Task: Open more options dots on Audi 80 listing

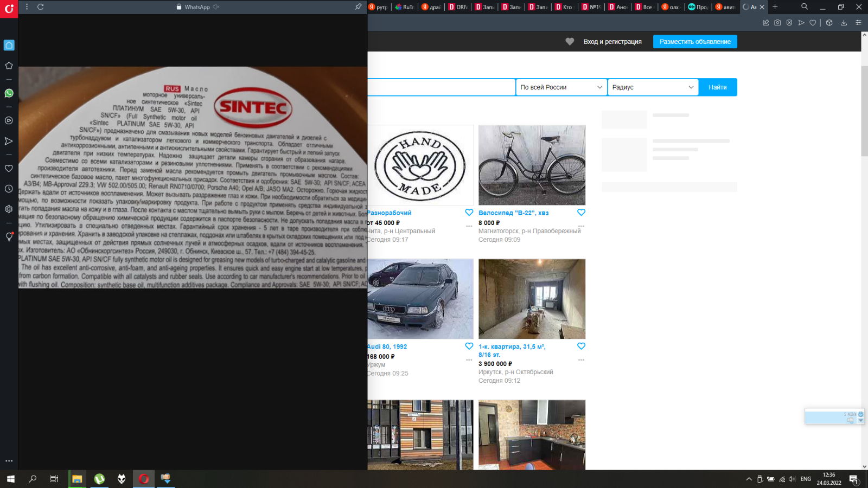Action: [469, 359]
